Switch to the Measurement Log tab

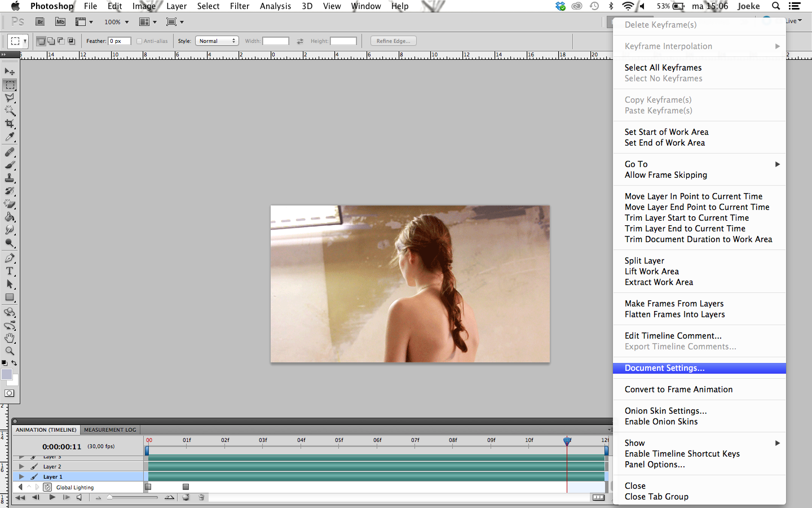[110, 430]
